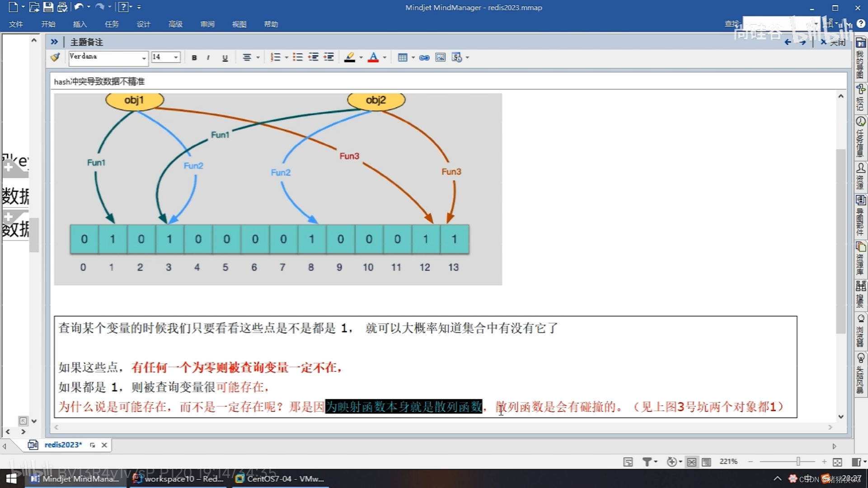This screenshot has height=488, width=868.
Task: Open the index view icon in status bar
Action: pyautogui.click(x=628, y=462)
